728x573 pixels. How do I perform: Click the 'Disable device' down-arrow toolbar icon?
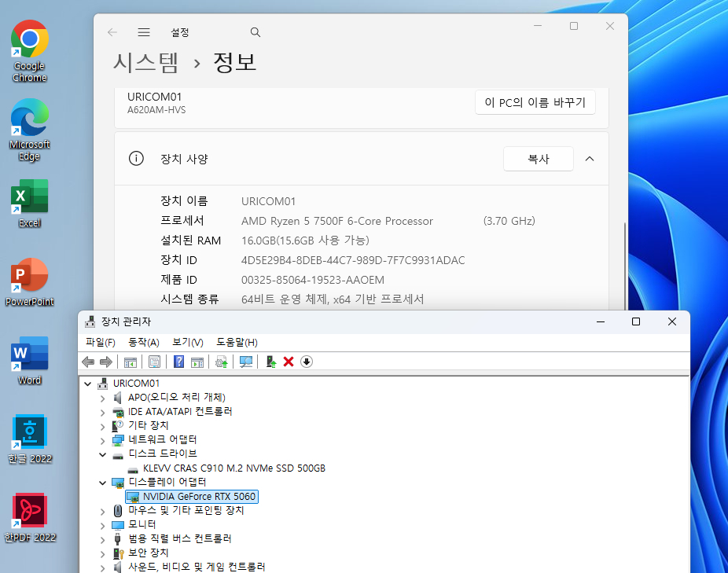tap(306, 362)
